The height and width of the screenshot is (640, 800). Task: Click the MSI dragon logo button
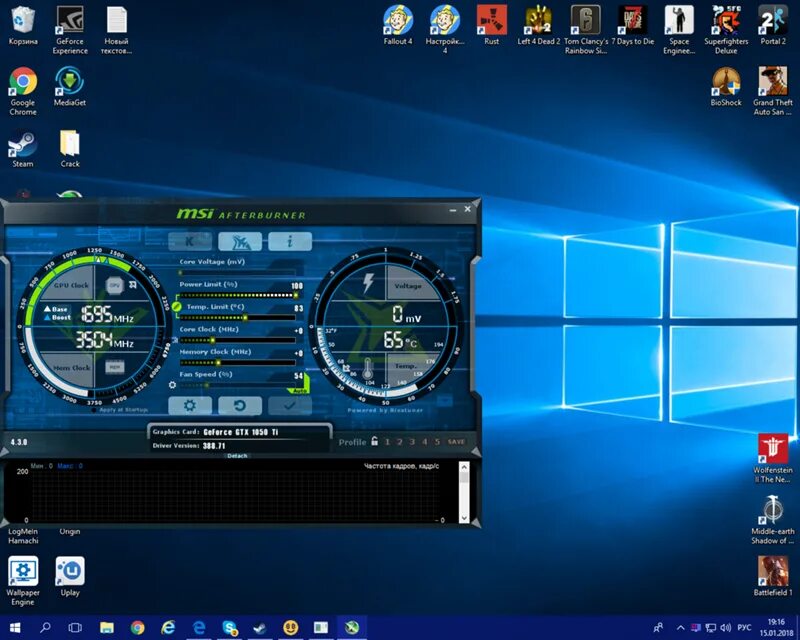pyautogui.click(x=240, y=241)
